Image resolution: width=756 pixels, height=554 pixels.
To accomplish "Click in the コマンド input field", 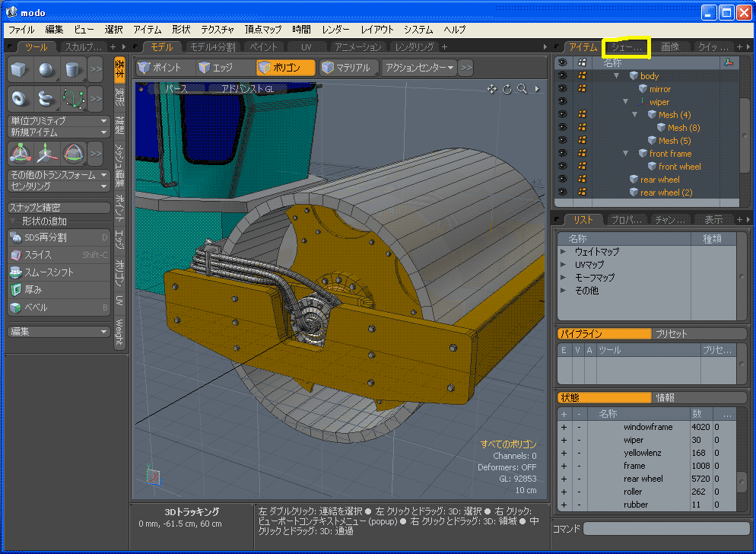I will tap(665, 528).
